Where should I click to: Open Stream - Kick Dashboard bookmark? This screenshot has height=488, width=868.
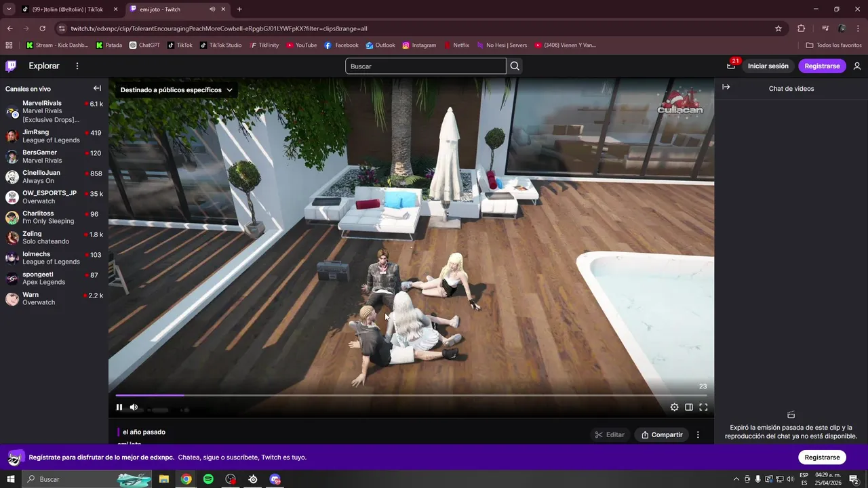tap(57, 45)
